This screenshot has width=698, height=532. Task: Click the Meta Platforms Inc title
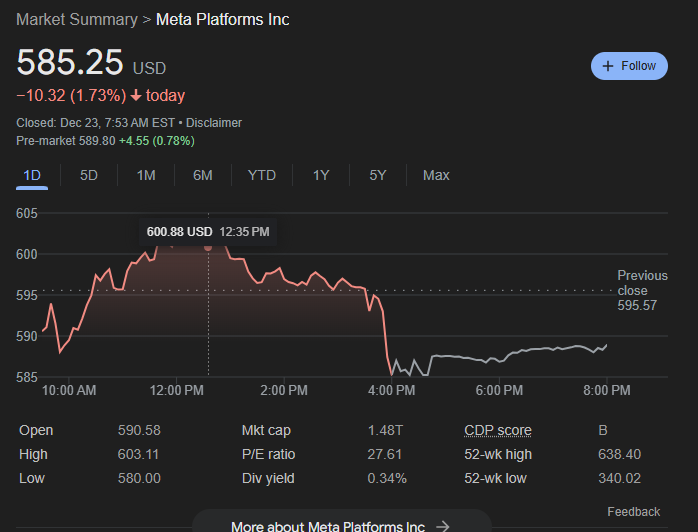(x=223, y=20)
